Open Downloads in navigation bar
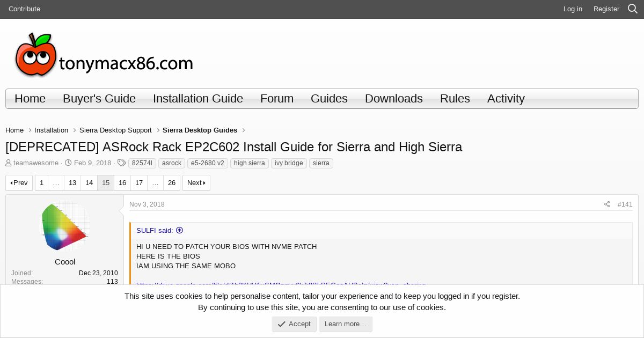The height and width of the screenshot is (338, 644). (394, 99)
